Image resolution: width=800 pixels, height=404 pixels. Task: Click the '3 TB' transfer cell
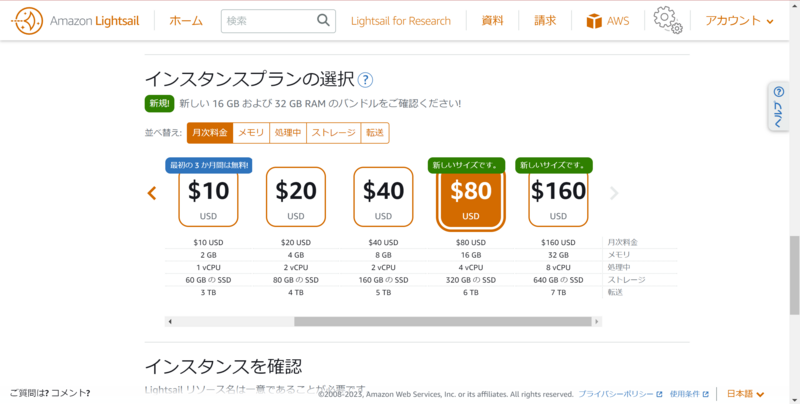click(208, 292)
